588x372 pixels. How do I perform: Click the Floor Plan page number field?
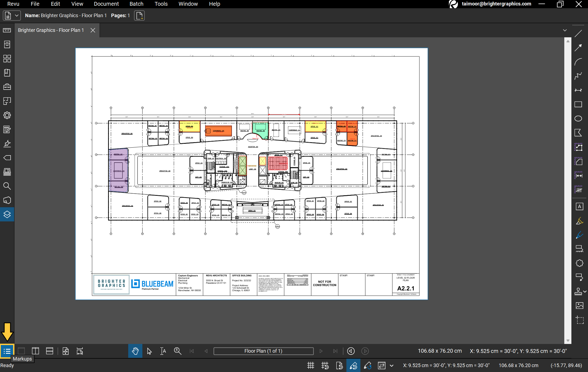point(263,351)
